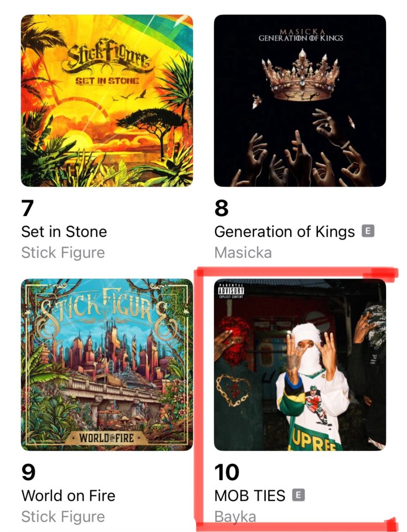The width and height of the screenshot is (407, 532).
Task: Open the Set in Stone album cover
Action: 107,100
